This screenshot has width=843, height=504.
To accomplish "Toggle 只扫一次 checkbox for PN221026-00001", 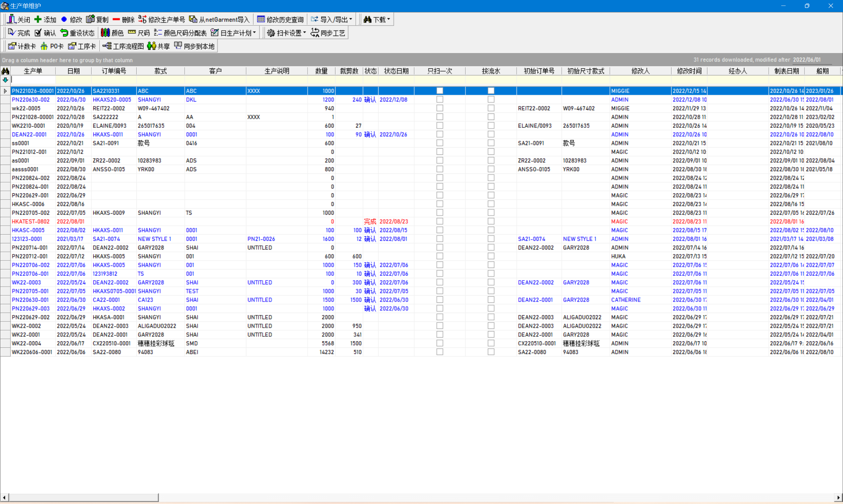I will point(440,91).
